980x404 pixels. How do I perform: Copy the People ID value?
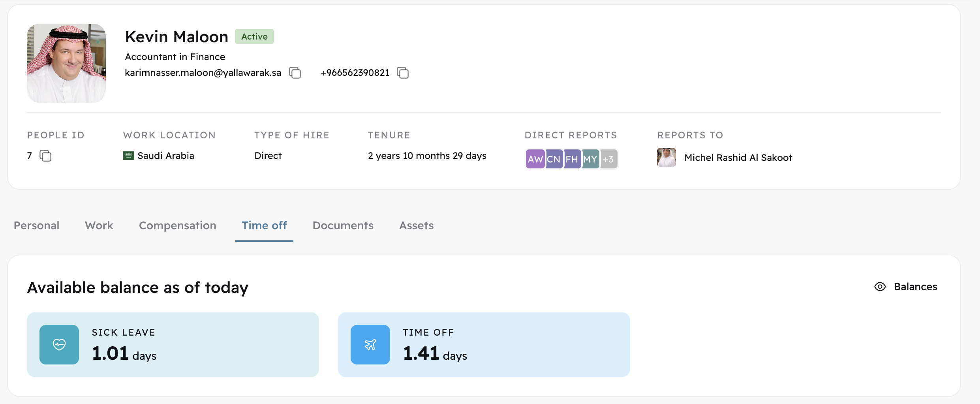tap(45, 156)
